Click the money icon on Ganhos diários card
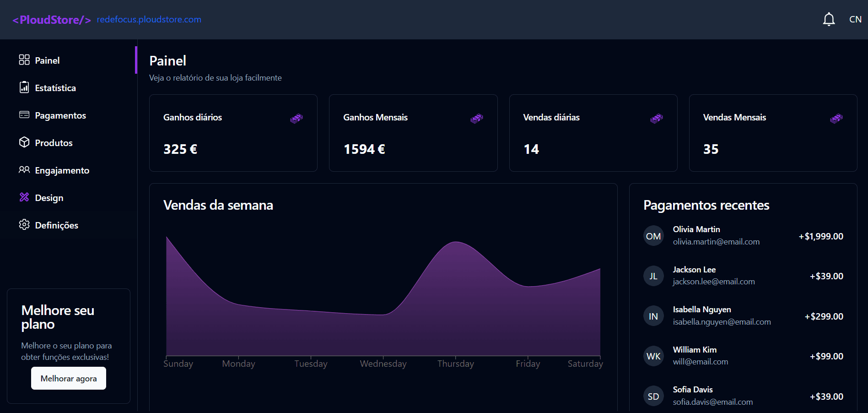Screen dimensions: 868x413 pyautogui.click(x=297, y=119)
